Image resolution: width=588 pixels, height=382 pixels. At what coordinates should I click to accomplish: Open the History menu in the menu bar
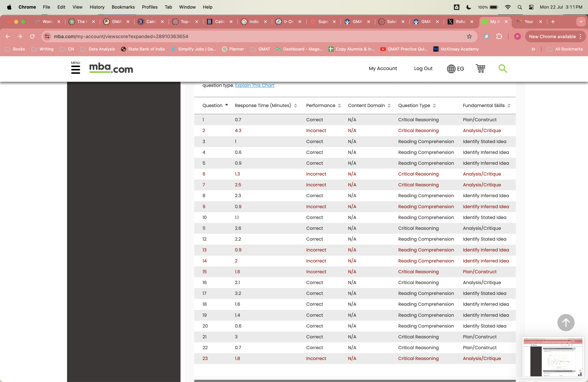click(x=97, y=7)
